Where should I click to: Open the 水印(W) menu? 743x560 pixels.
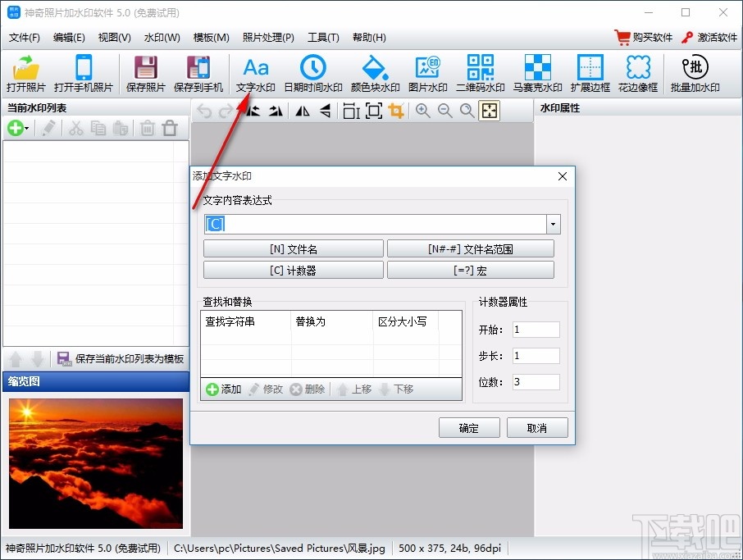162,38
